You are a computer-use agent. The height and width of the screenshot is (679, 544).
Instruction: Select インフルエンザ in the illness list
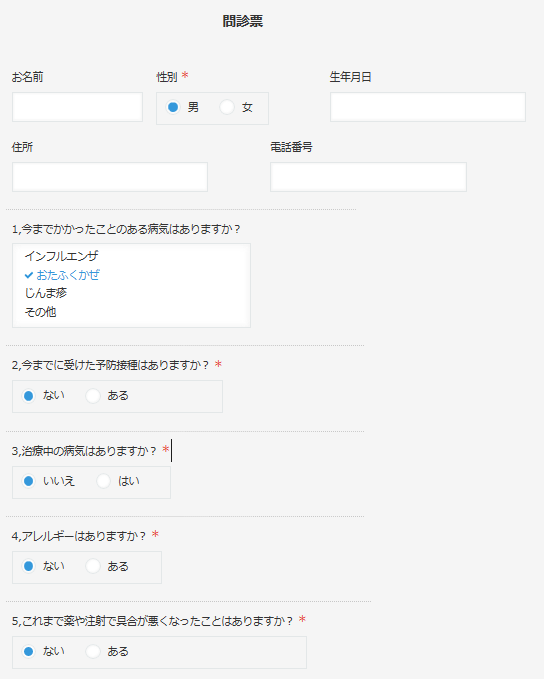(62, 256)
